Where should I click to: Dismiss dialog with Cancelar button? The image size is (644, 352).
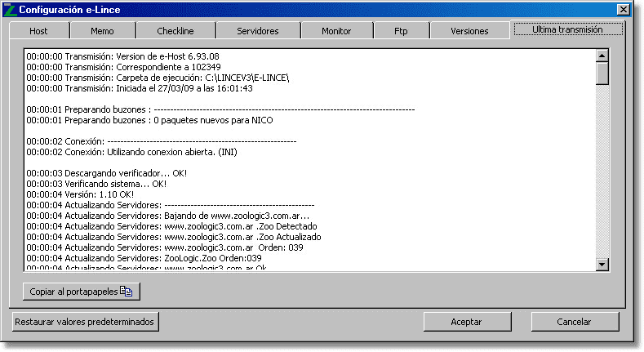coord(575,322)
